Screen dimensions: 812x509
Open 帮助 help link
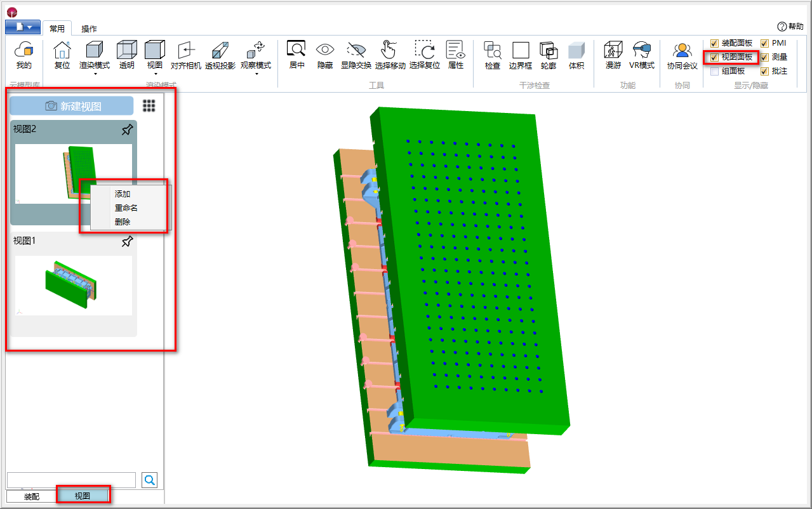[x=790, y=27]
